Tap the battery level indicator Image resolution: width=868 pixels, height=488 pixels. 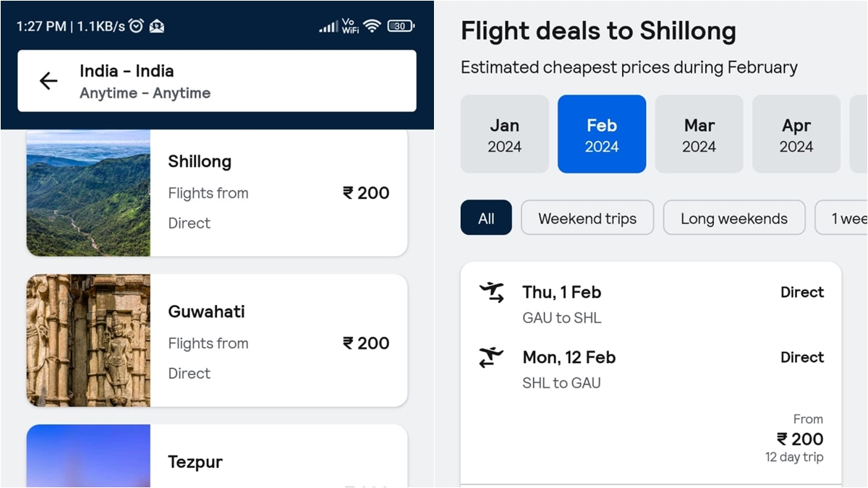[400, 26]
